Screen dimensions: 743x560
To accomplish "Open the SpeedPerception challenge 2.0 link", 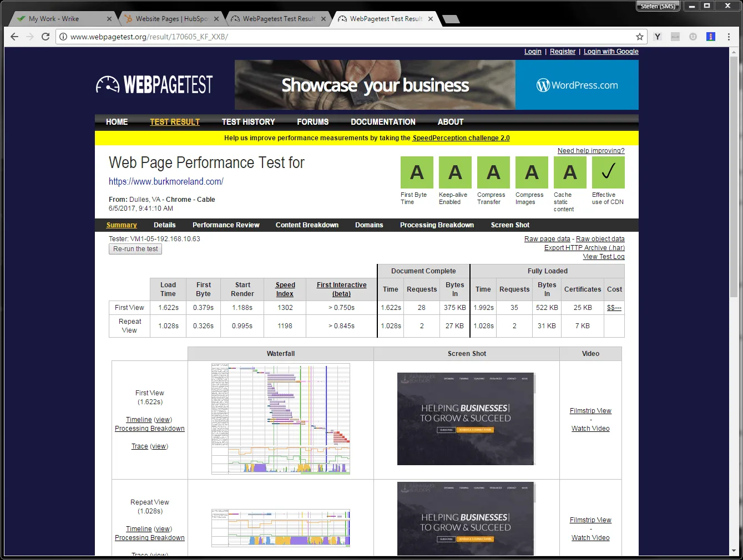I will (x=461, y=138).
